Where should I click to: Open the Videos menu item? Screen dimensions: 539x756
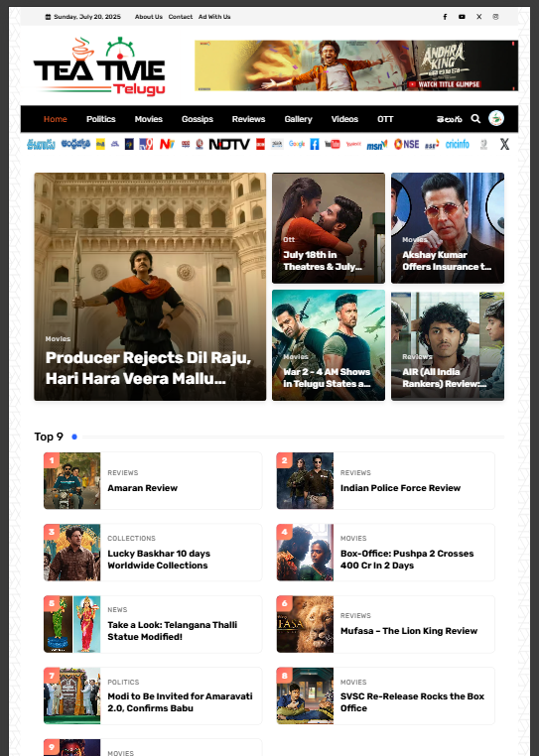344,119
